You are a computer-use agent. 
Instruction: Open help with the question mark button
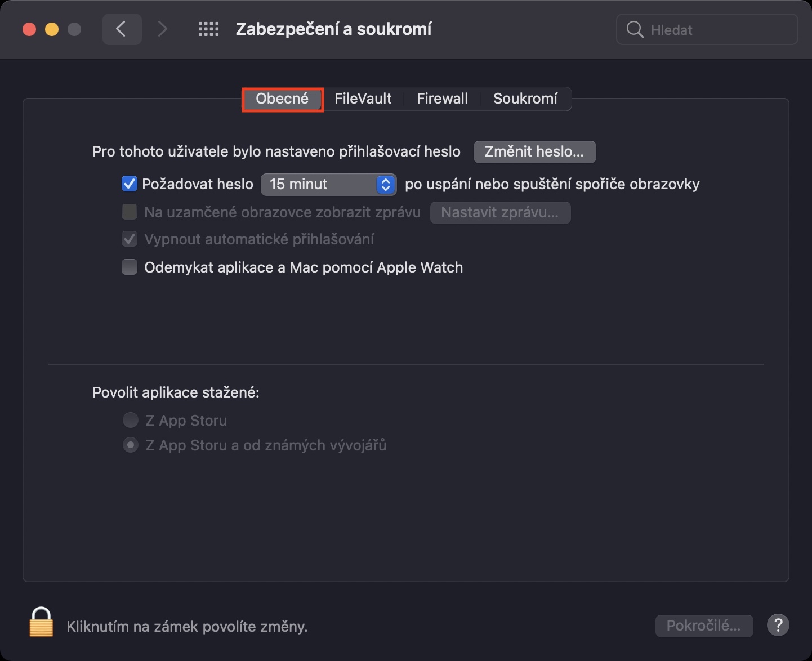click(x=778, y=625)
